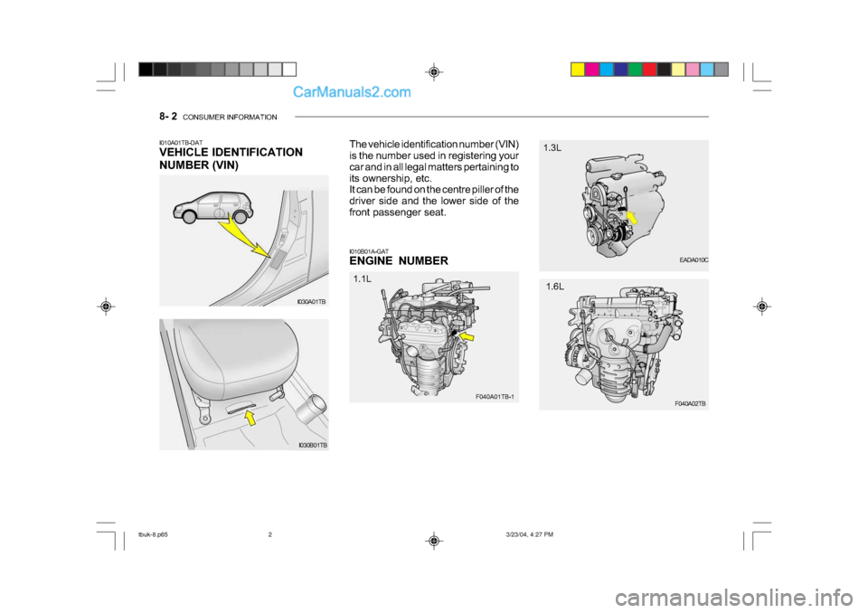Click the yellow arrow under the front seat
868x613 pixels.
250,417
